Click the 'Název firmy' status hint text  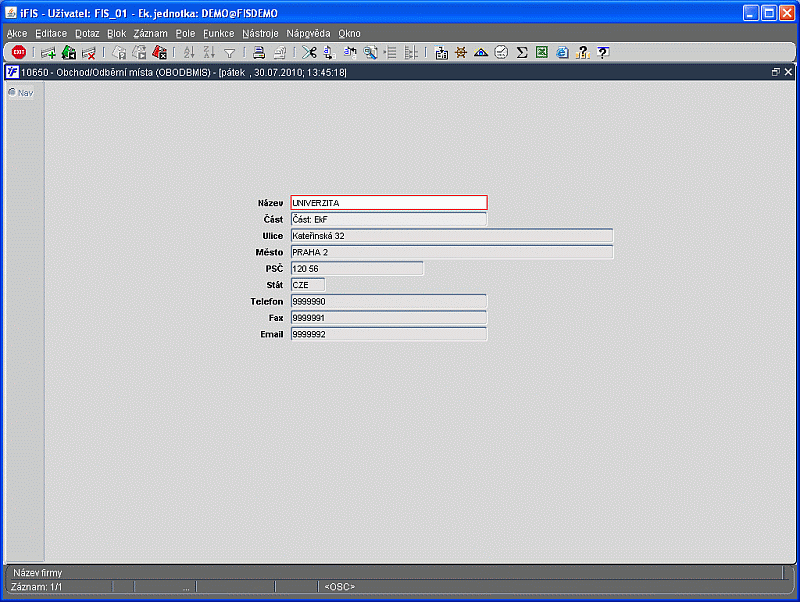(x=37, y=572)
